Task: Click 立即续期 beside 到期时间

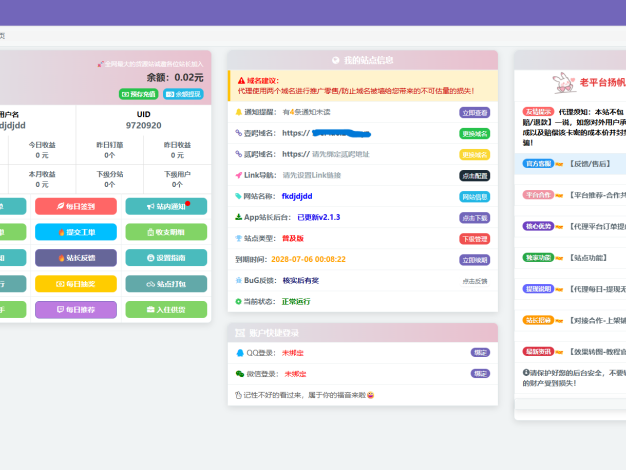Action: tap(474, 259)
